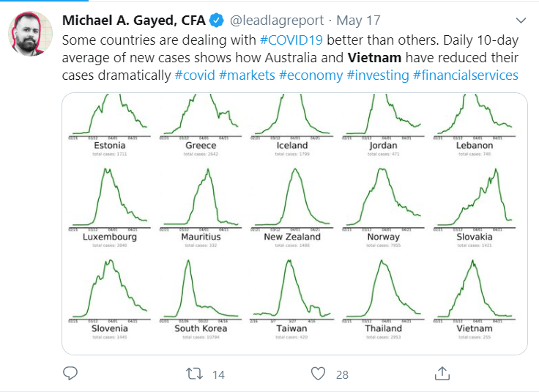This screenshot has width=539, height=392.
Task: View the retweet count 14
Action: pos(218,374)
